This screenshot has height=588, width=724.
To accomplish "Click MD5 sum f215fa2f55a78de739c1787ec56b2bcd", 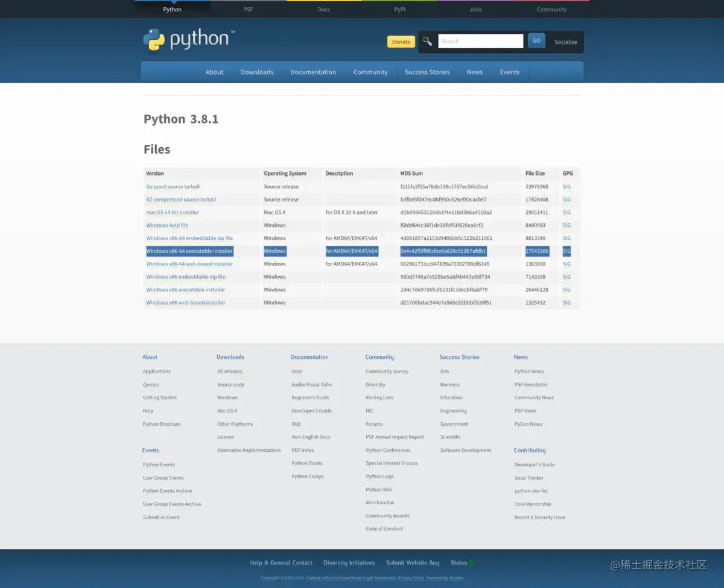I will point(444,187).
